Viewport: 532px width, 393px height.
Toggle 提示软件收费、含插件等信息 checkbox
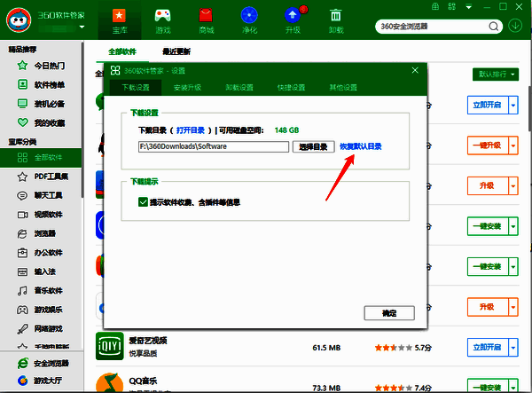click(x=143, y=202)
